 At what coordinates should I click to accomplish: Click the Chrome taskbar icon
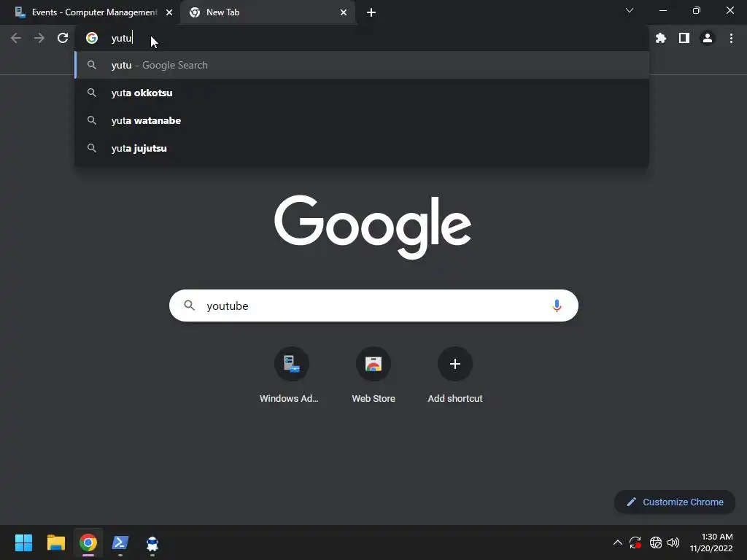[x=88, y=542]
